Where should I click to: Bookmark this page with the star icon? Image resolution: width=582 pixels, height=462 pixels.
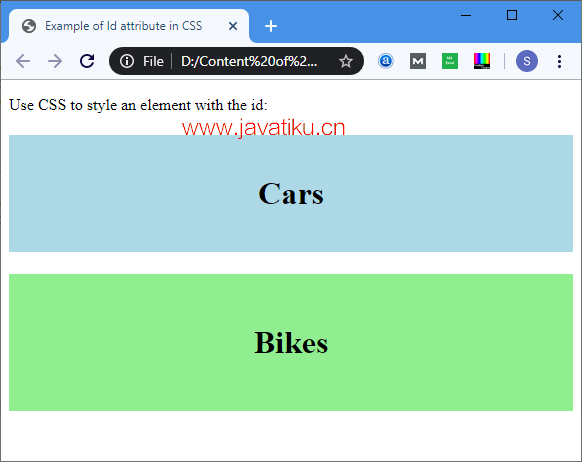346,61
